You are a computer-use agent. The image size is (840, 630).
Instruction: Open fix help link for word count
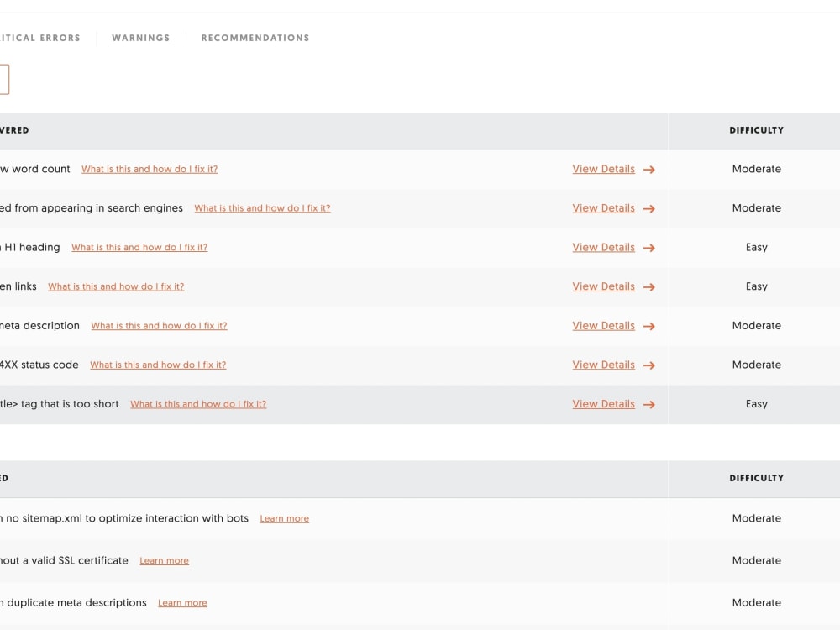click(150, 169)
